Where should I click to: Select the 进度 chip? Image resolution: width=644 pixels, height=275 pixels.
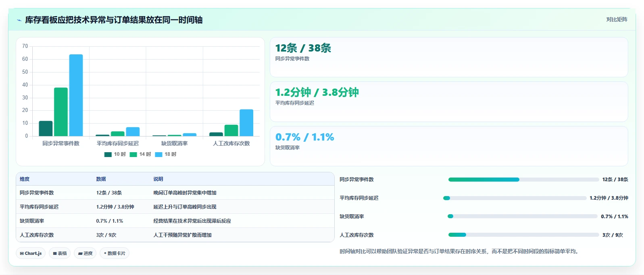[x=85, y=253]
